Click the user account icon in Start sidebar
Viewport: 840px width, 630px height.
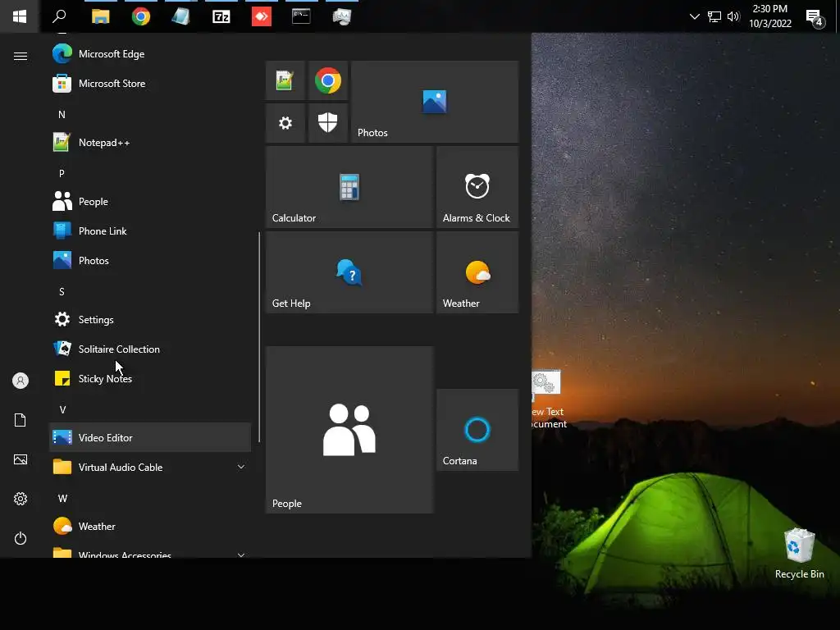click(21, 381)
